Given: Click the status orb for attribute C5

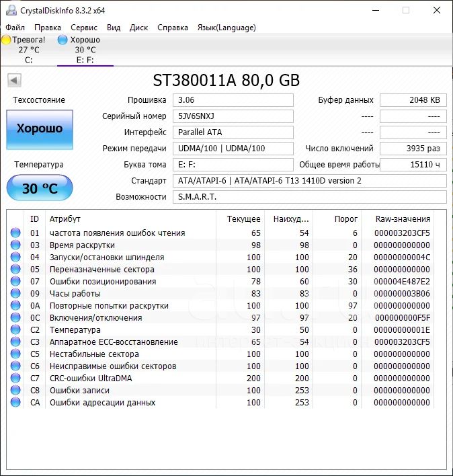Looking at the screenshot, I should [15, 354].
